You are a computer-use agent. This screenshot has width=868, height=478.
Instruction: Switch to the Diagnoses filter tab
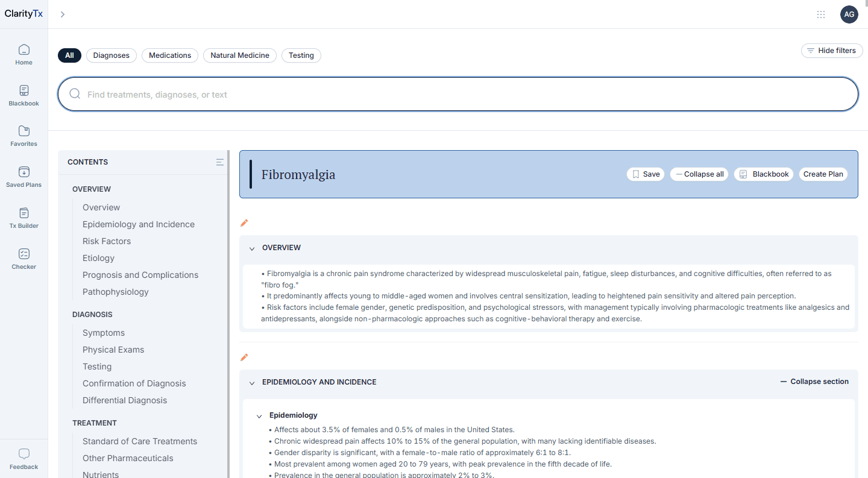coord(111,55)
